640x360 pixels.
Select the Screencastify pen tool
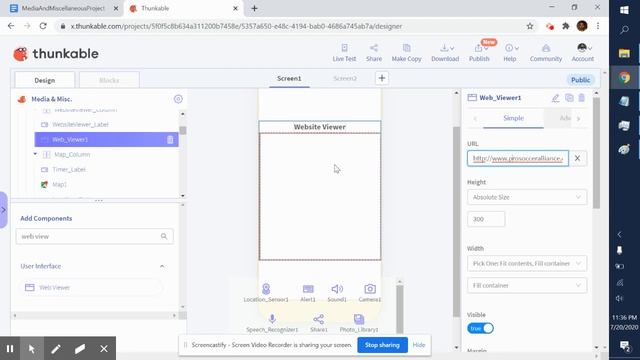click(x=56, y=349)
